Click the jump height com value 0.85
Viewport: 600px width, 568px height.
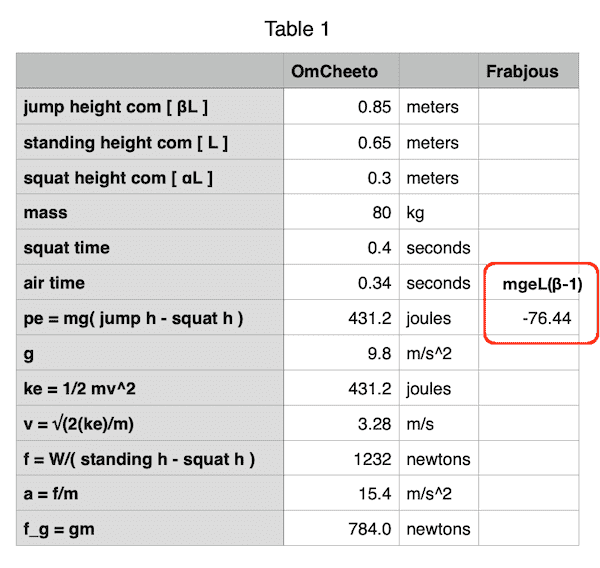coord(341,107)
